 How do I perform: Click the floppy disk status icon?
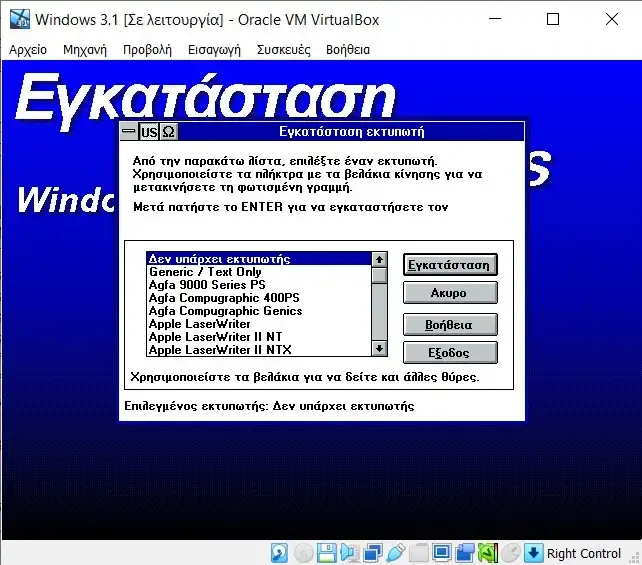(326, 553)
